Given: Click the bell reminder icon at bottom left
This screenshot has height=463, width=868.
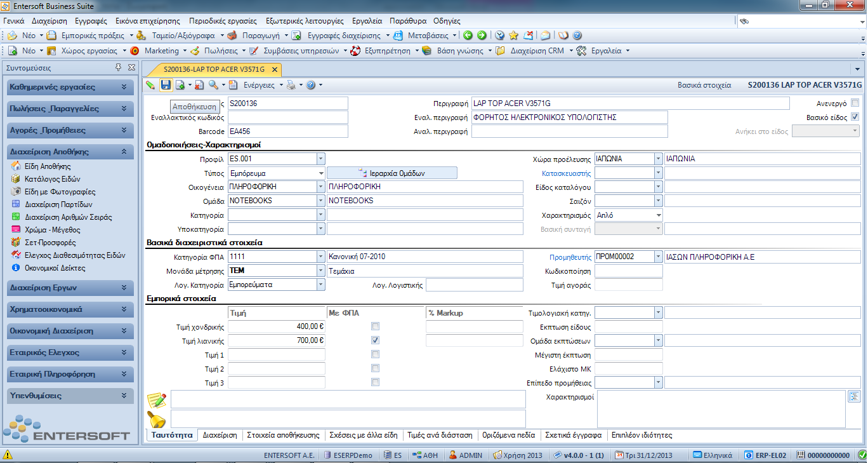Looking at the screenshot, I should point(157,419).
